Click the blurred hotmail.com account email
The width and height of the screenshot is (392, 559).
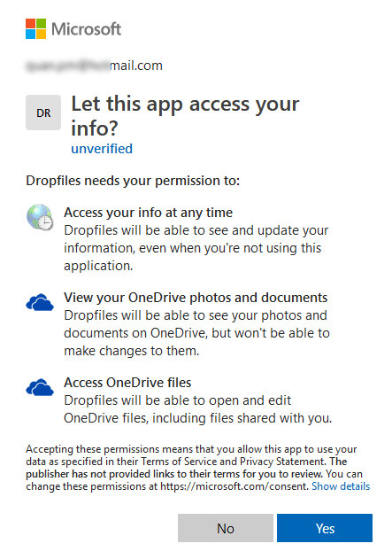click(x=95, y=66)
